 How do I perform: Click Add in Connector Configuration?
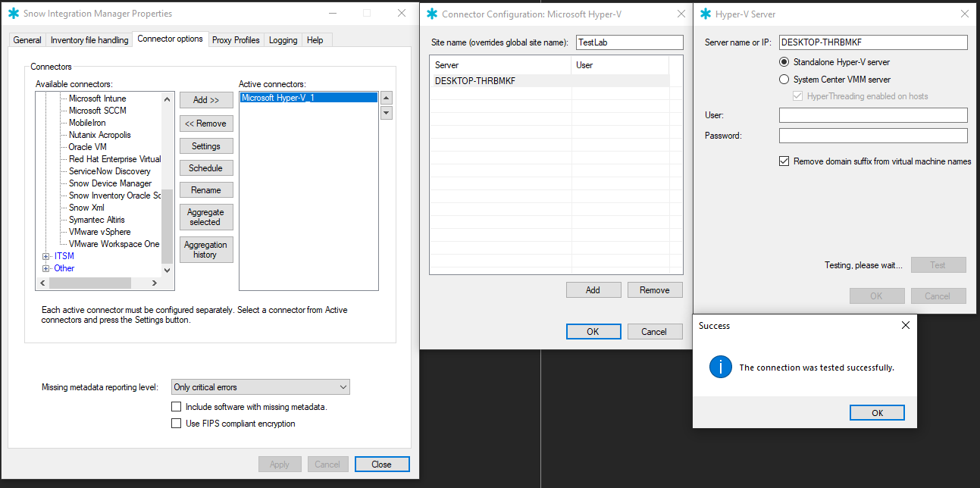[x=593, y=290]
